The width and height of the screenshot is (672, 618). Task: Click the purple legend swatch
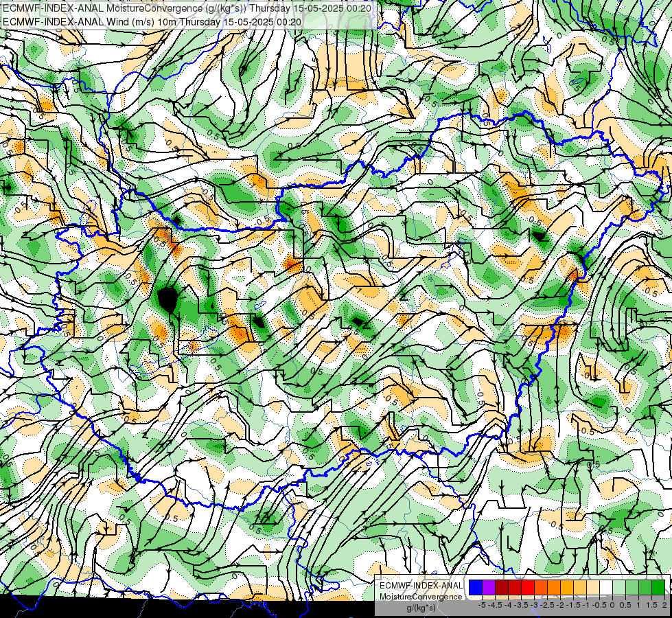(x=489, y=587)
